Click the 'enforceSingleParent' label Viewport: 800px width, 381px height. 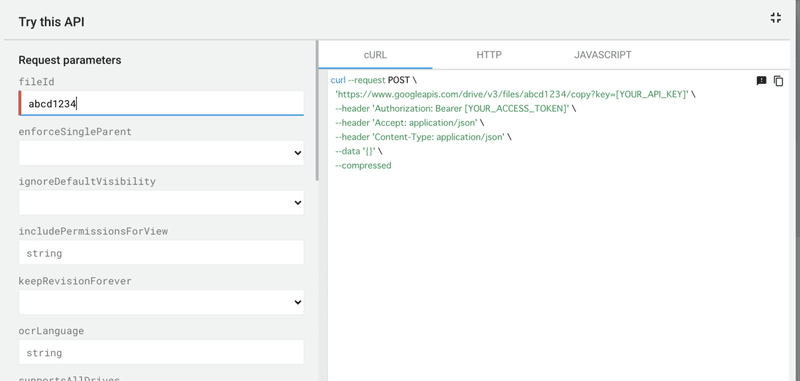tap(75, 132)
